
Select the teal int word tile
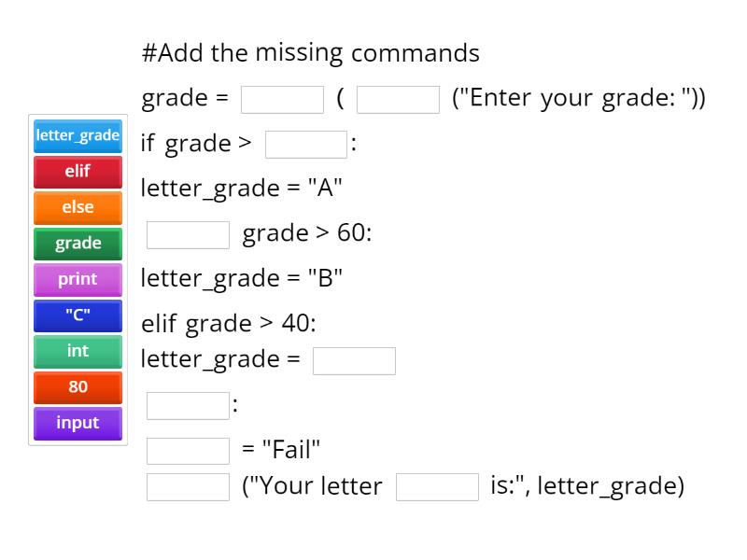pos(78,351)
